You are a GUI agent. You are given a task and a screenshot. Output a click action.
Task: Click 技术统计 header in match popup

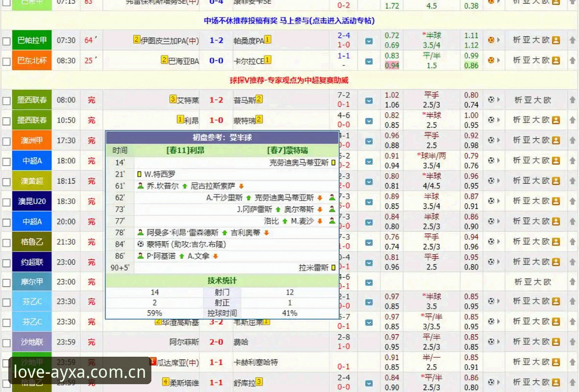(x=222, y=281)
